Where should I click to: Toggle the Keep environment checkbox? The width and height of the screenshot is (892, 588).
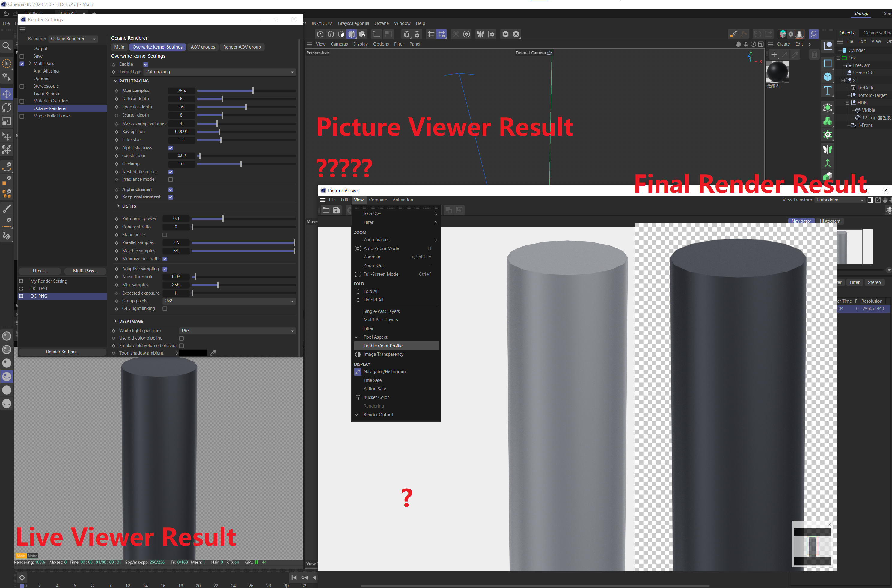[x=171, y=197]
